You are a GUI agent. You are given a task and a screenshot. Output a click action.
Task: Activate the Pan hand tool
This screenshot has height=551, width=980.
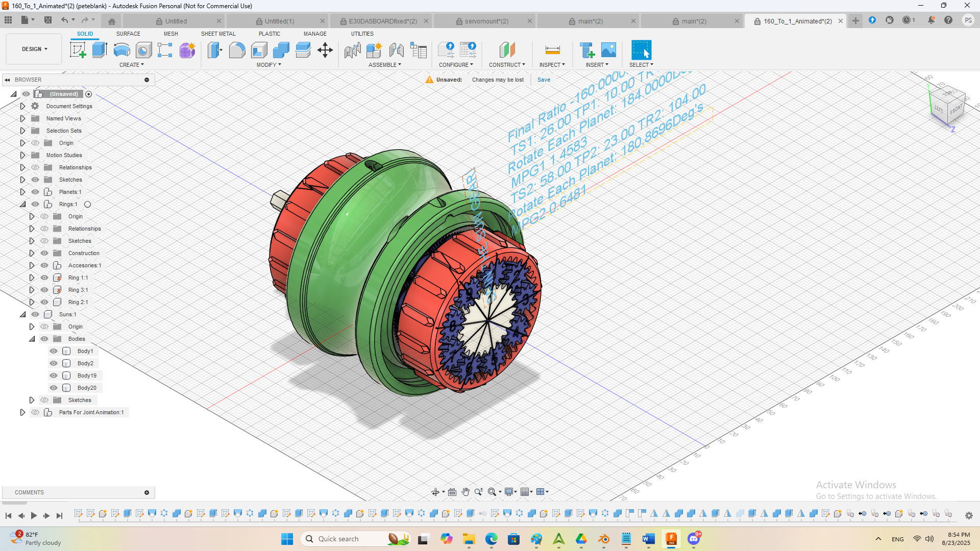(465, 492)
